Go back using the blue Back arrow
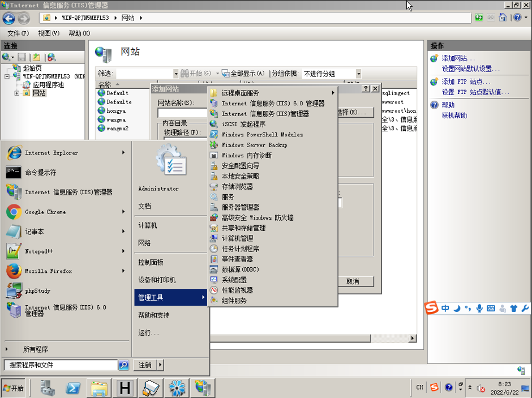532x398 pixels. click(9, 18)
